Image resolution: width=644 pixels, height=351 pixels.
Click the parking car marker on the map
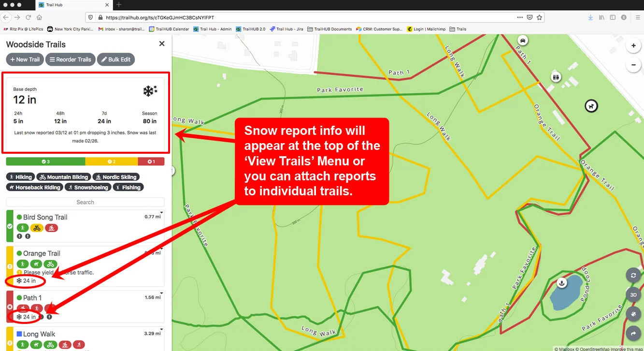pyautogui.click(x=522, y=40)
